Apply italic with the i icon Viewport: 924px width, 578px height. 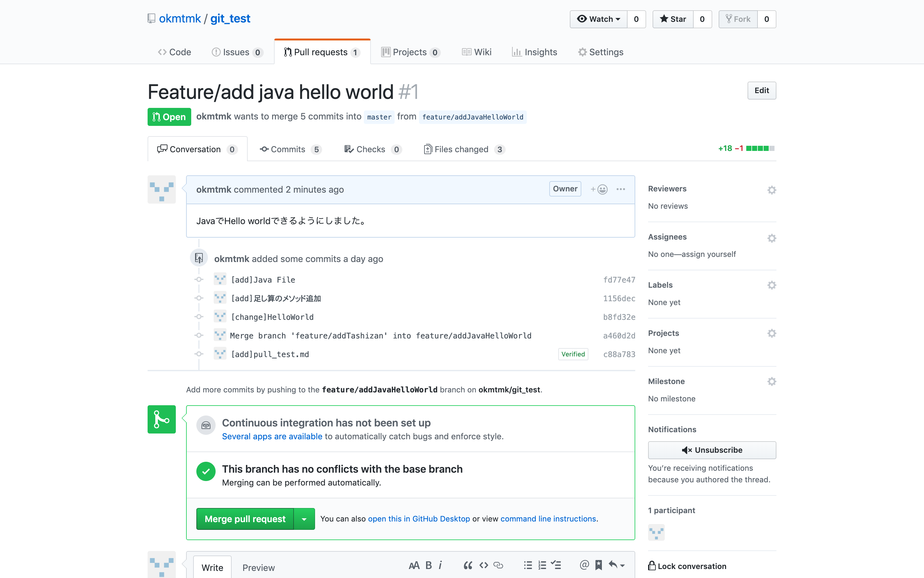click(440, 565)
